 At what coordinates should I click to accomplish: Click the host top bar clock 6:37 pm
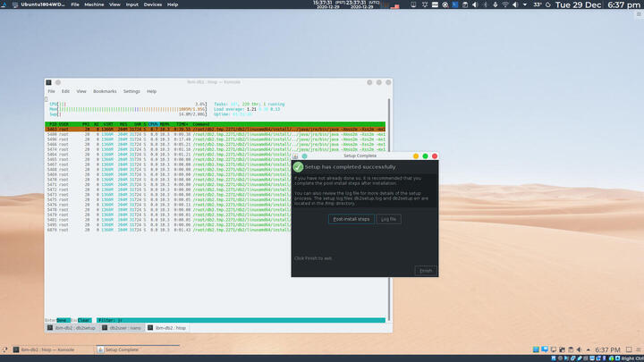tap(624, 5)
